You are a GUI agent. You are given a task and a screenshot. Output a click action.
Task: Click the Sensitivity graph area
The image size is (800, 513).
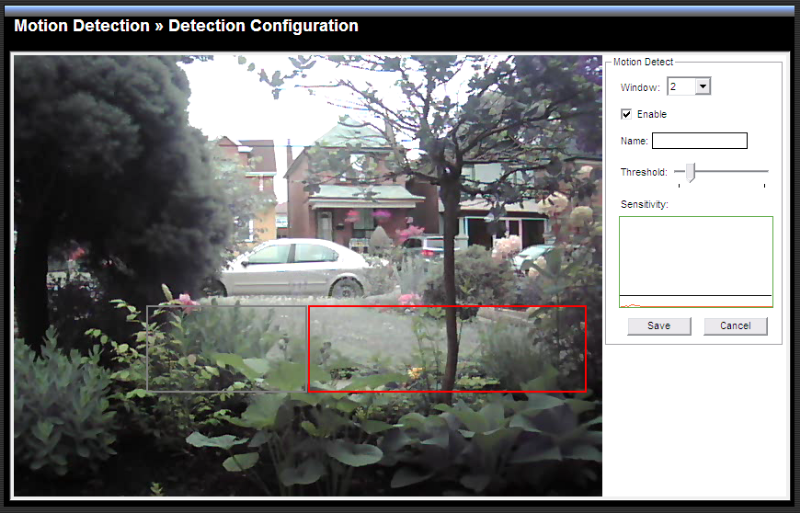pos(696,262)
